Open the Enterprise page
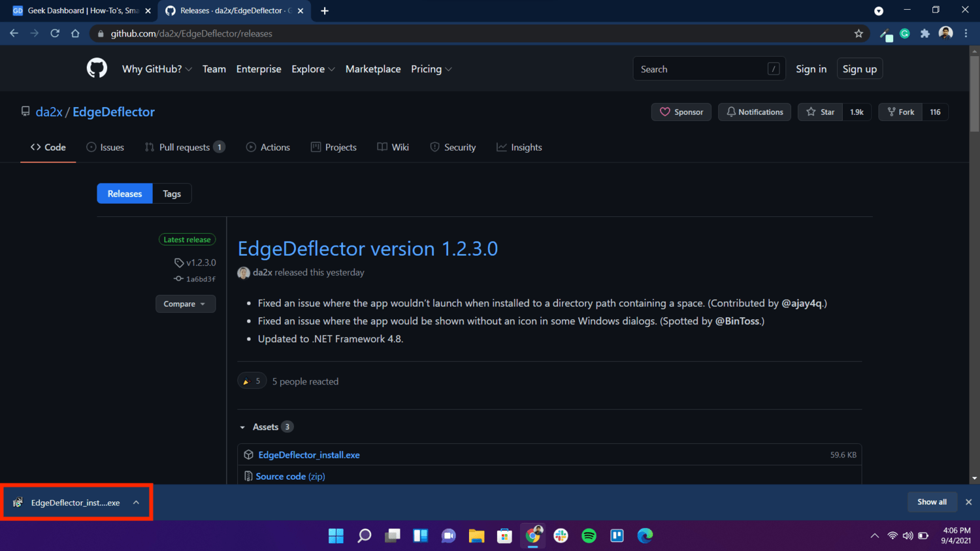980x551 pixels. pos(259,69)
